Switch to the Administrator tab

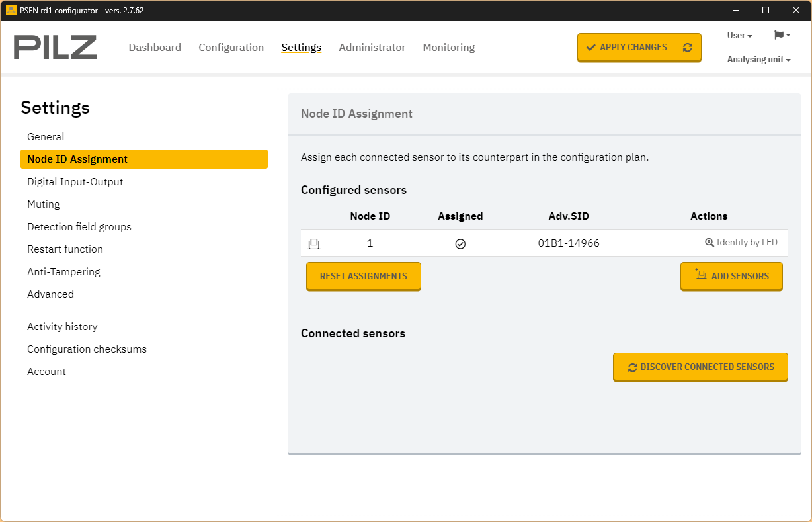(x=372, y=48)
